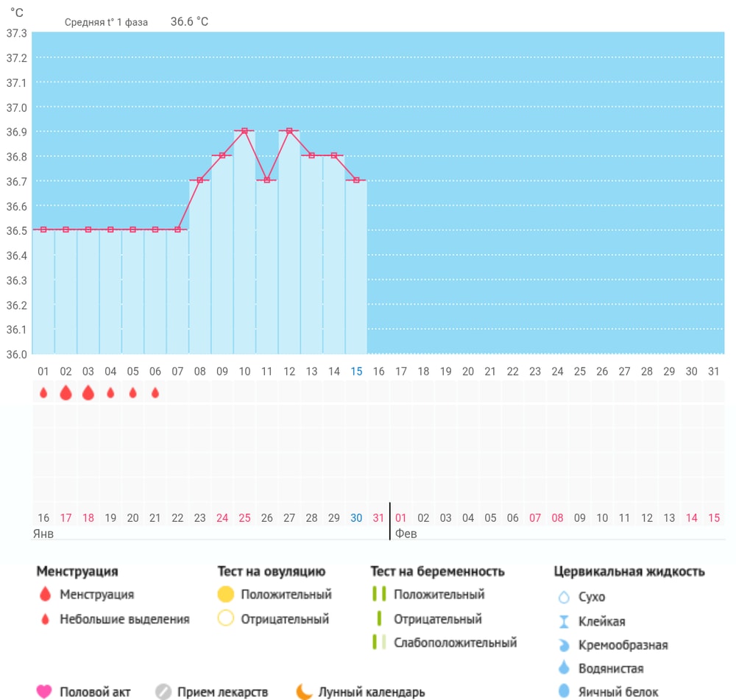
Task: Click cycle day 16 on the axis
Action: pyautogui.click(x=379, y=372)
